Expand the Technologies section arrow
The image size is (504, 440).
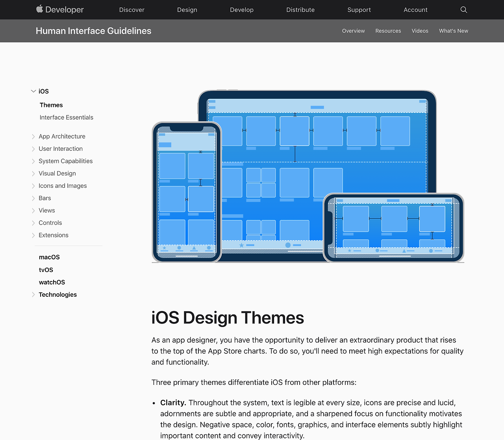tap(33, 295)
